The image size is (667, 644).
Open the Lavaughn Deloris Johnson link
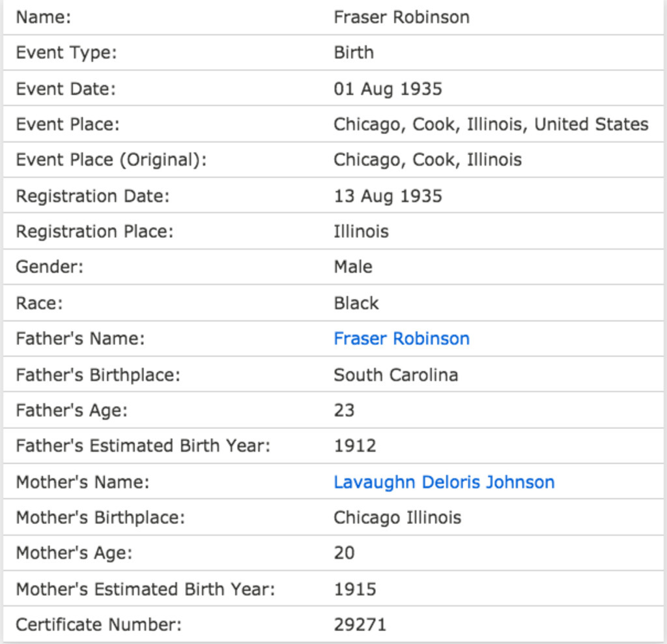coord(444,482)
